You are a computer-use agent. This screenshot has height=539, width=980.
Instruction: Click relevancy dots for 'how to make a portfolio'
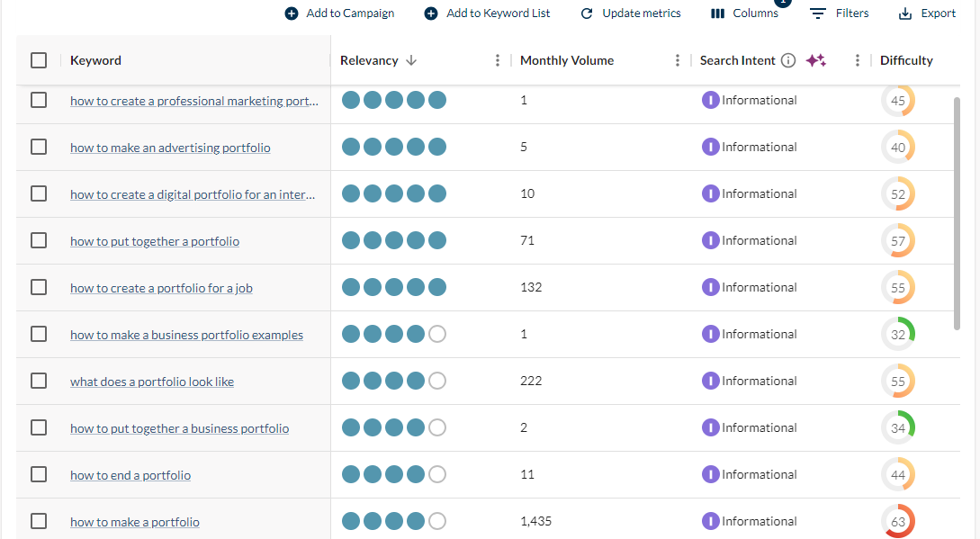coord(394,521)
